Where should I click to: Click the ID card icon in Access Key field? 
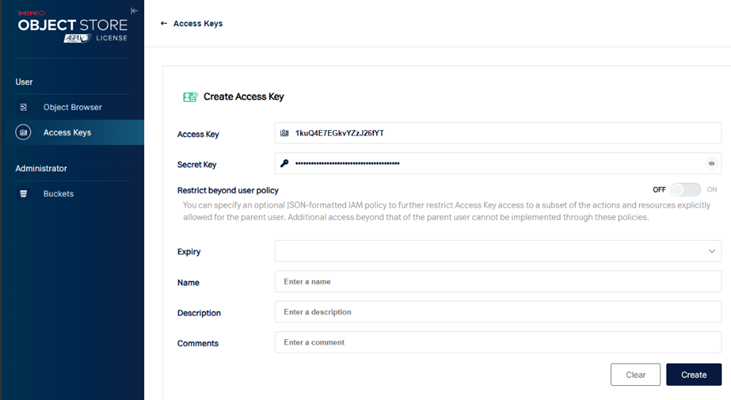click(x=284, y=133)
